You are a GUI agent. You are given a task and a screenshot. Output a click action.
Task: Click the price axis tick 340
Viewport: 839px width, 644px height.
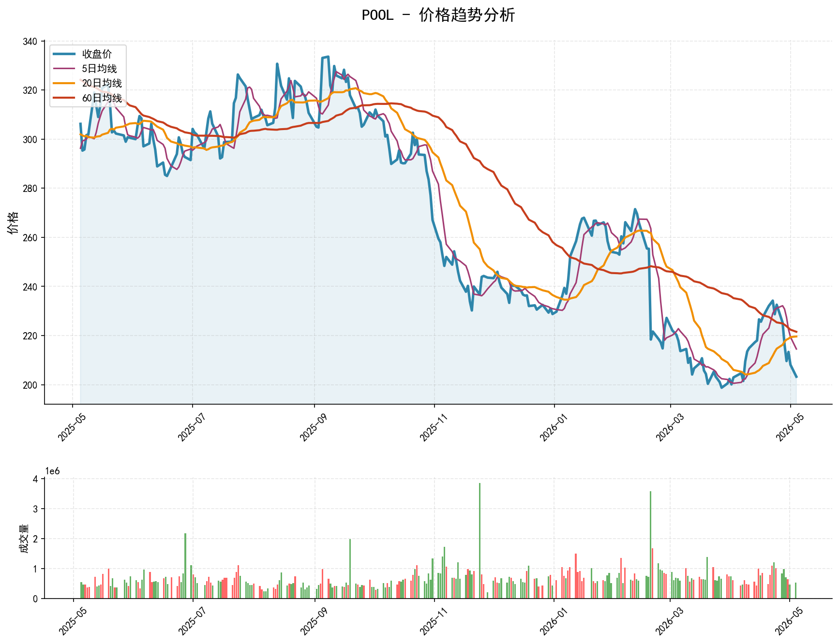coord(30,42)
